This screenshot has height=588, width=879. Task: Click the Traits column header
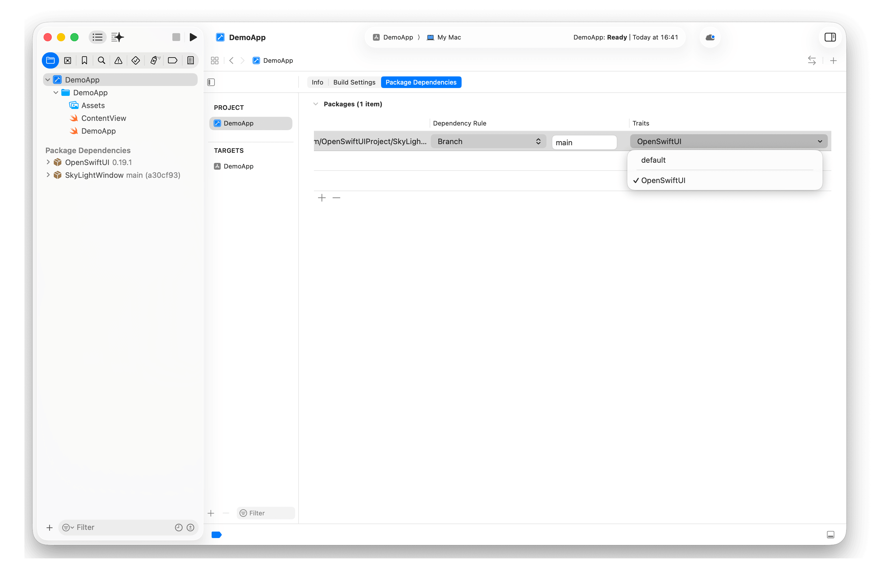point(640,123)
